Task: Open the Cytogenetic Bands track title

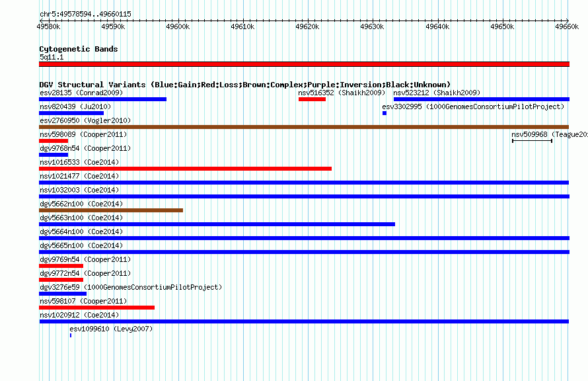Action: click(79, 49)
